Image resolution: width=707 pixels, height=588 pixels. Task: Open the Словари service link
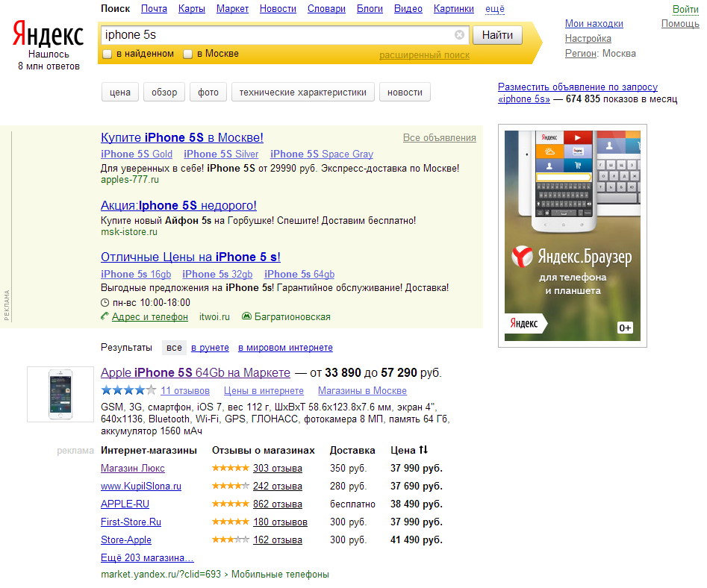coord(326,8)
